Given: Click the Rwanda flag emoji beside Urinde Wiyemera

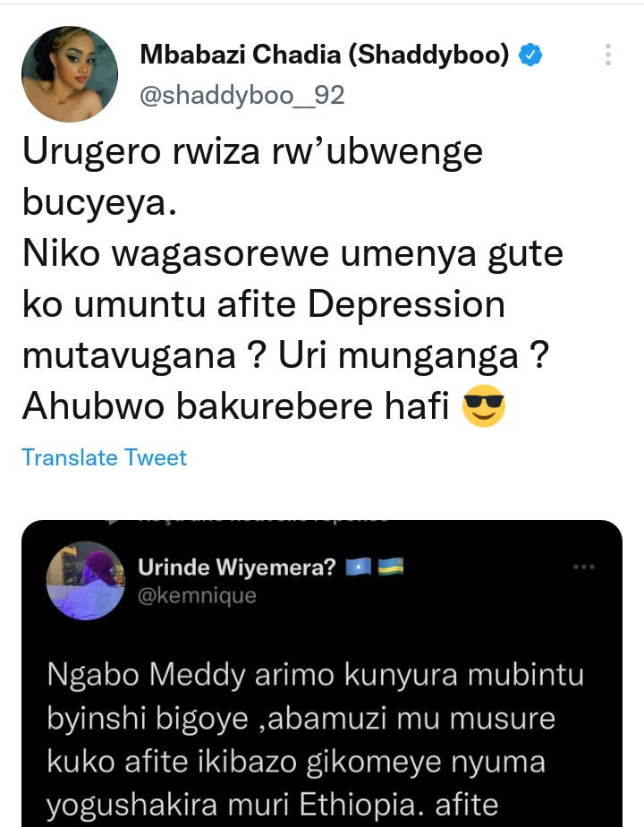Looking at the screenshot, I should point(391,567).
